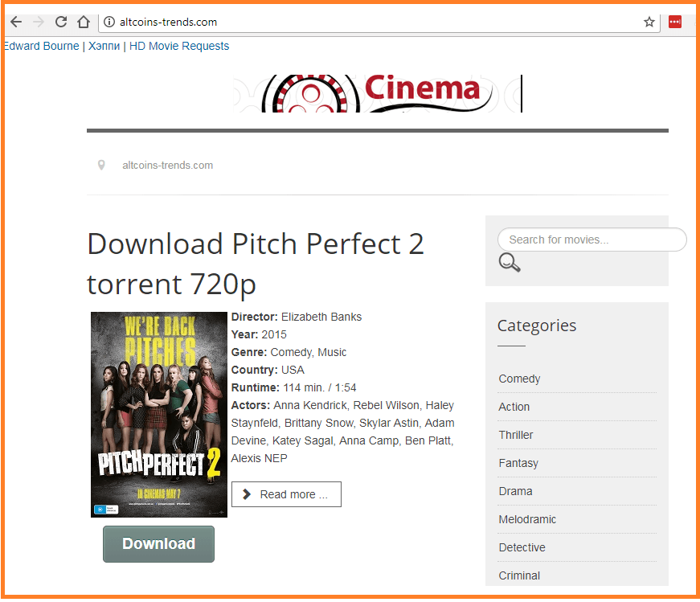Viewport: 700px width, 602px height.
Task: Click the Download button
Action: point(158,544)
